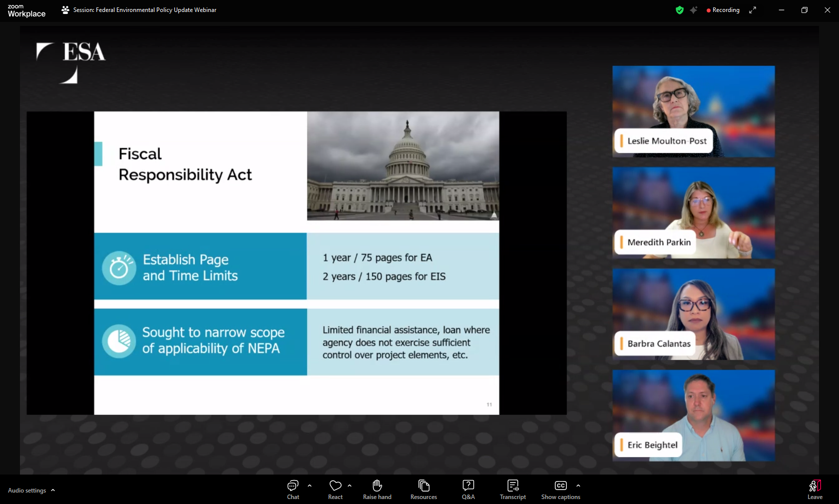Click the Recording indicator
Viewport: 839px width, 504px height.
[723, 10]
